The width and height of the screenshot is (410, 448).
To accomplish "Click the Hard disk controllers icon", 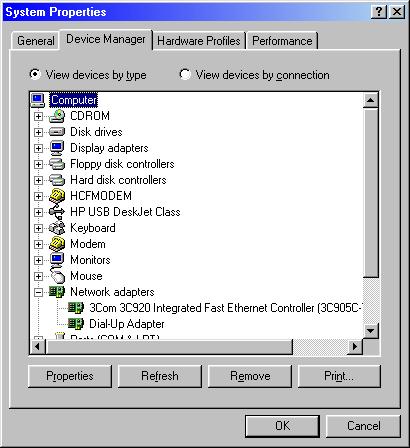I will [57, 180].
